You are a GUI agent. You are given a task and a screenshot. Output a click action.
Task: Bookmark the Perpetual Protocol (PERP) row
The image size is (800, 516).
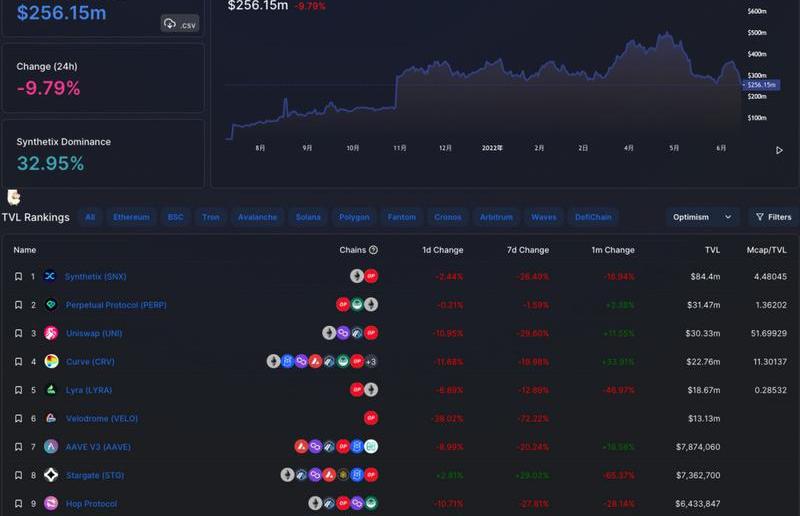pos(18,305)
